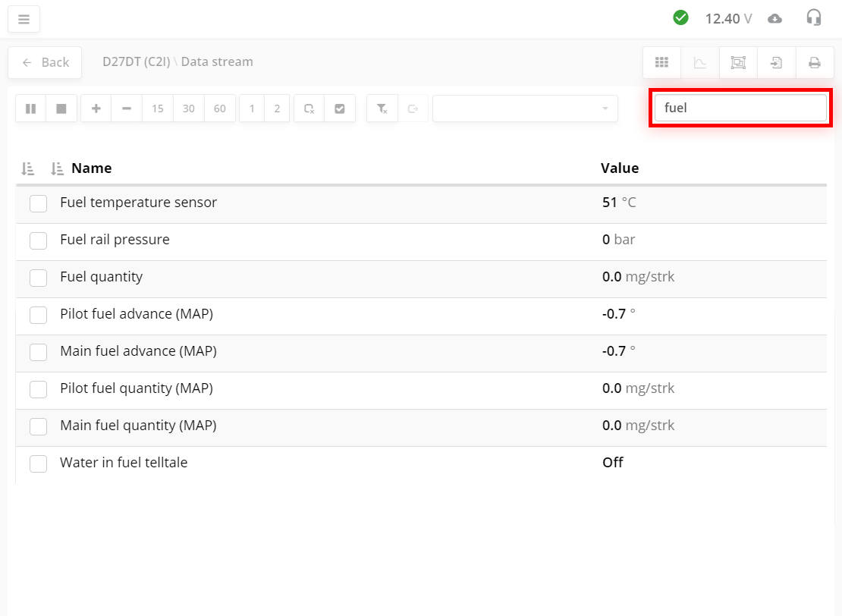
Task: Click the plus icon in toolbar
Action: coord(96,108)
